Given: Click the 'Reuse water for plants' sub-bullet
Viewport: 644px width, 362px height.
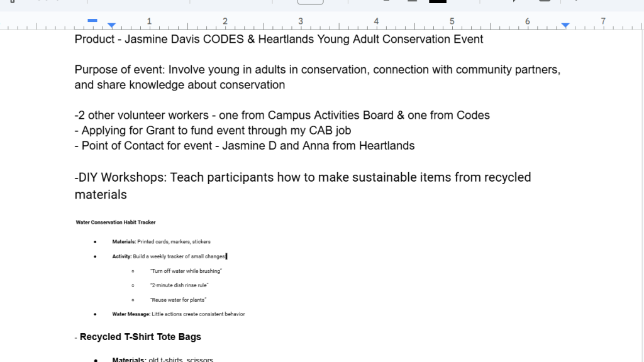Looking at the screenshot, I should [179, 300].
